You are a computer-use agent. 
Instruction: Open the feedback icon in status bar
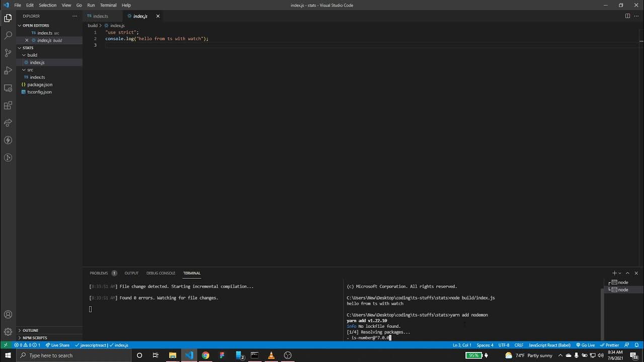[626, 345]
